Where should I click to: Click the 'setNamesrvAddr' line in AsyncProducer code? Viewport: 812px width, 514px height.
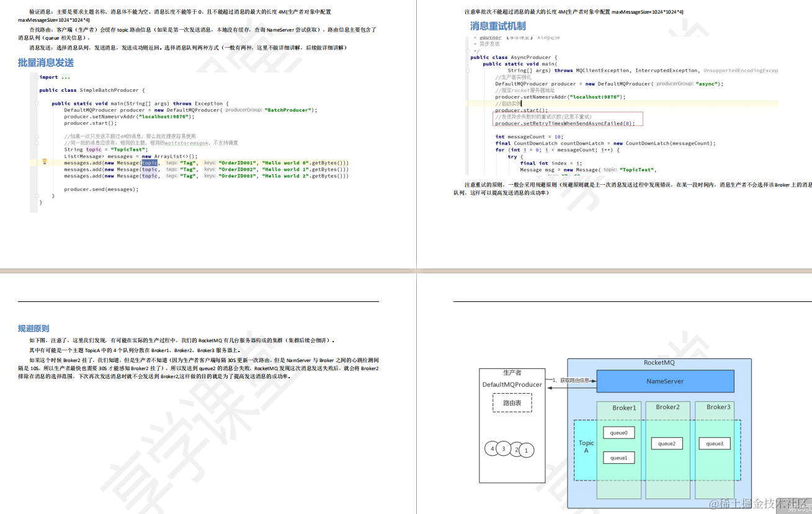[560, 97]
